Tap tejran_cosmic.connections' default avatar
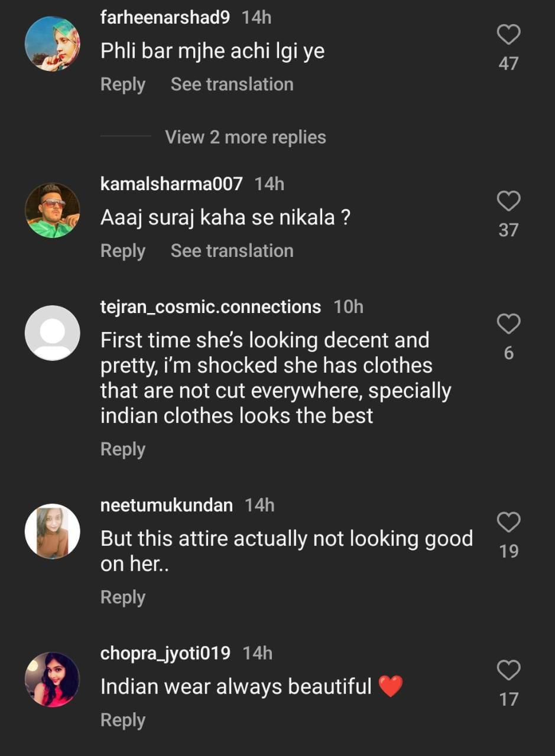555x756 pixels. [52, 333]
